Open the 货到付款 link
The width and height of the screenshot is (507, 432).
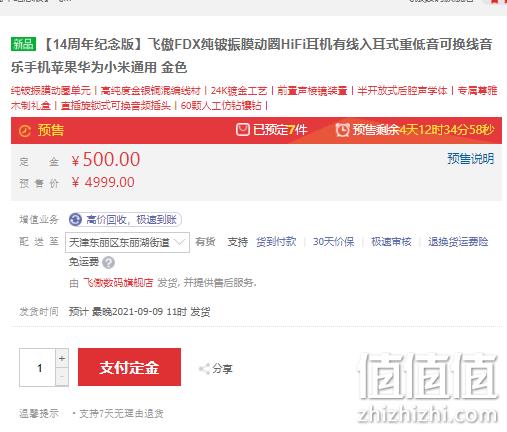[x=276, y=241]
